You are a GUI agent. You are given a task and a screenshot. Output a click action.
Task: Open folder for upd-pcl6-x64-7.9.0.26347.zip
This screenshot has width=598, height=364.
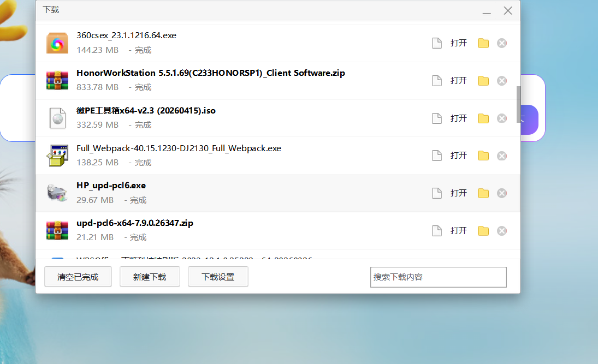tap(483, 231)
